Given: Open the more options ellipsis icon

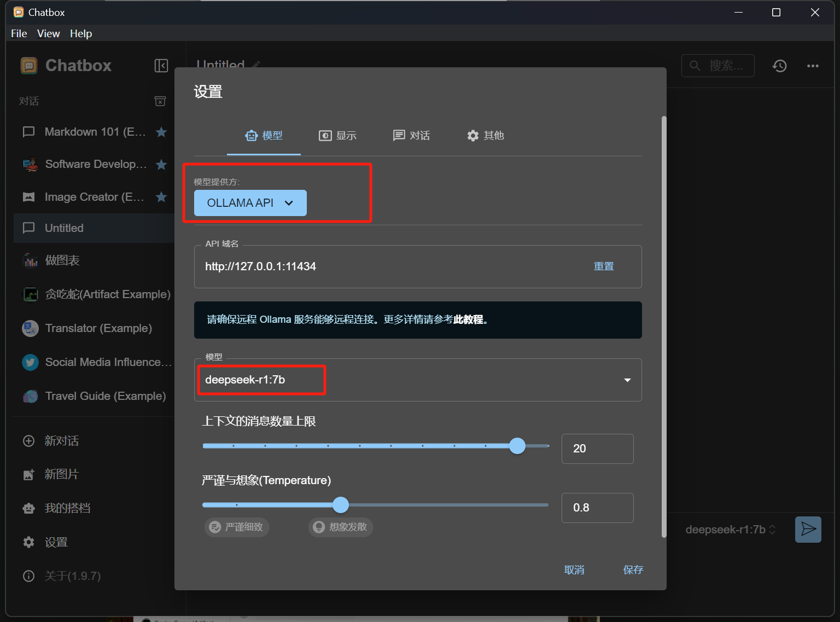Looking at the screenshot, I should (x=813, y=66).
